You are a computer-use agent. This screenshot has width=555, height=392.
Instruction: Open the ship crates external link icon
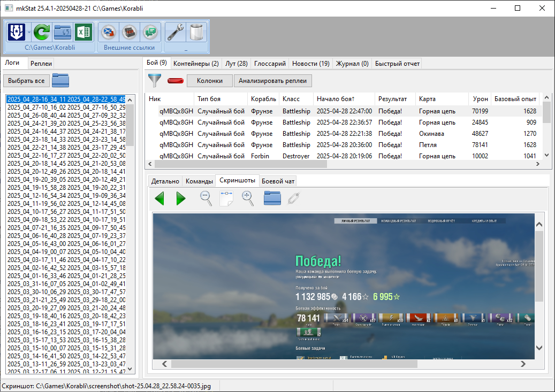130,32
